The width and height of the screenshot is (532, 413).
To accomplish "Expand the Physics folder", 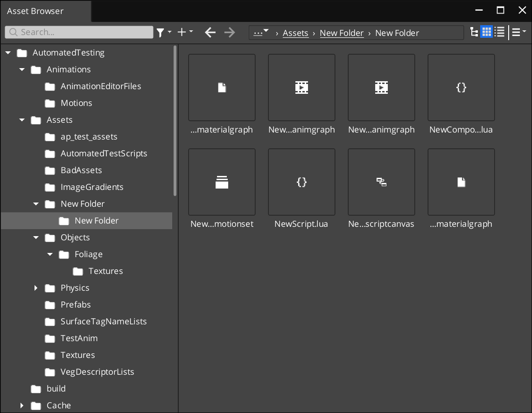I will [x=36, y=288].
